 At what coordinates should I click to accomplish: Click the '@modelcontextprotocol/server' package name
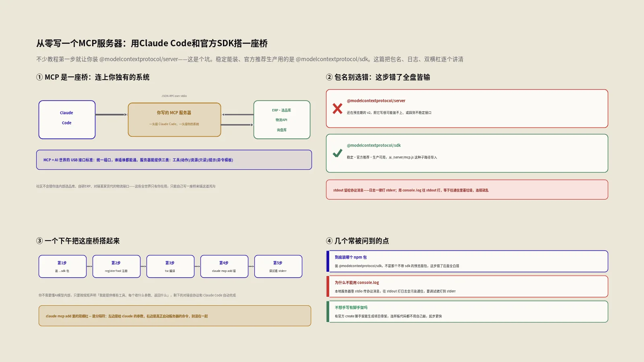coord(376,101)
